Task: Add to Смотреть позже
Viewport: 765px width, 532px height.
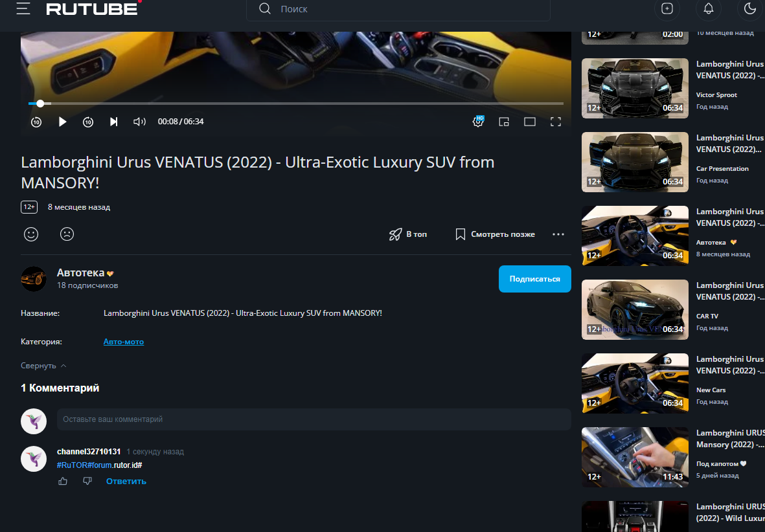Action: click(495, 234)
